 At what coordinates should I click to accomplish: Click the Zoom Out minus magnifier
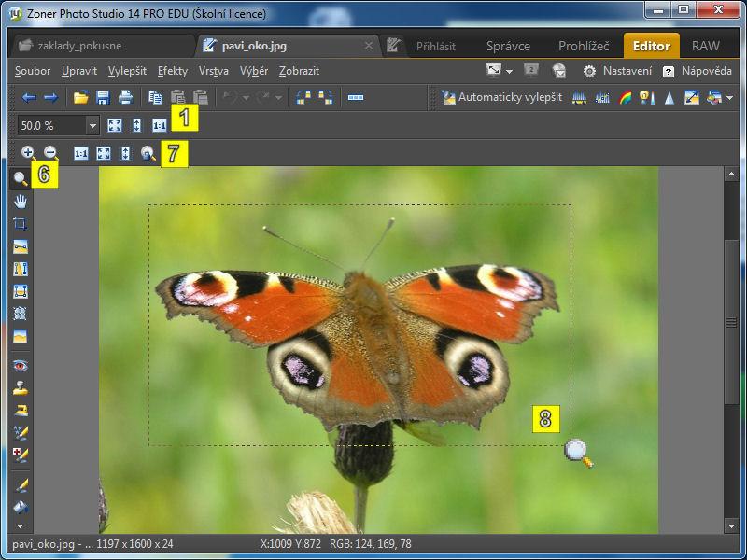point(50,153)
